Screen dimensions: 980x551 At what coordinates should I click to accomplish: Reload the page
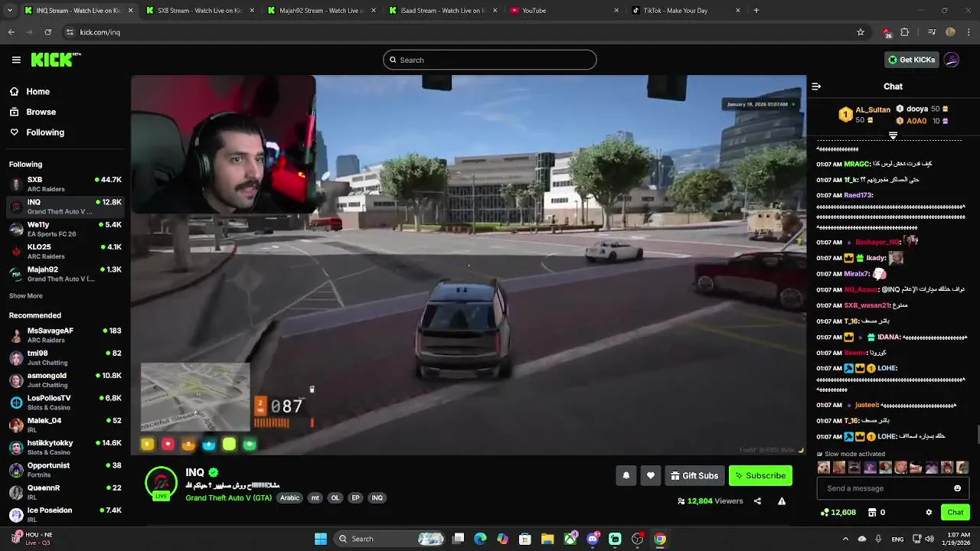(47, 32)
